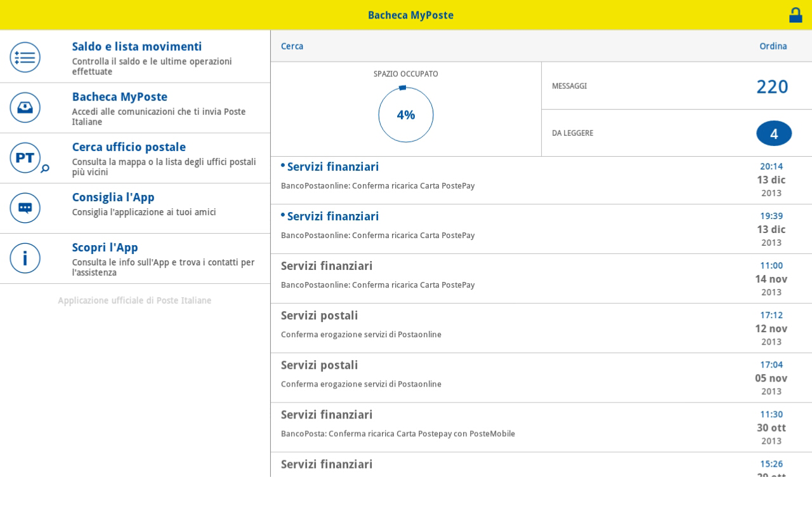Image resolution: width=812 pixels, height=508 pixels.
Task: Click the 4% Spazio Occupato progress circle
Action: pos(406,115)
